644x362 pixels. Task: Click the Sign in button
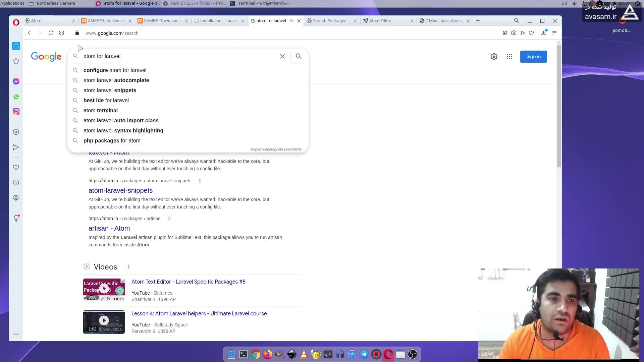click(x=533, y=57)
